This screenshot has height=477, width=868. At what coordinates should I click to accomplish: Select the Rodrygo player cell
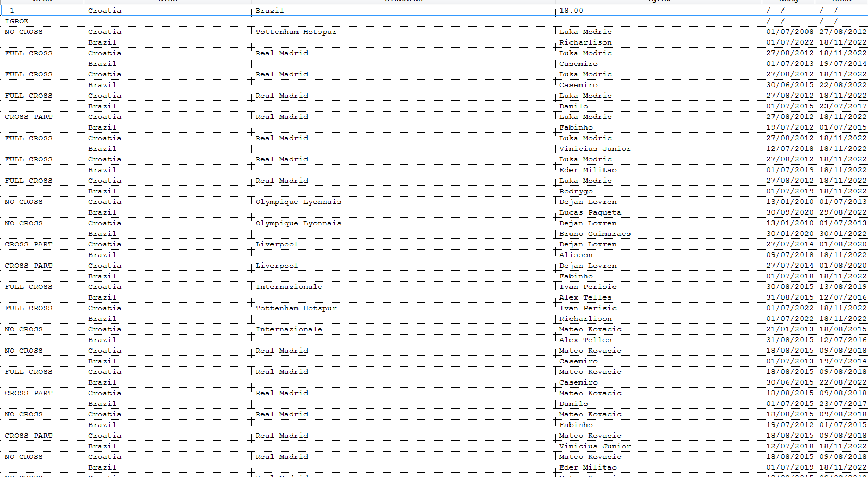[x=576, y=191]
